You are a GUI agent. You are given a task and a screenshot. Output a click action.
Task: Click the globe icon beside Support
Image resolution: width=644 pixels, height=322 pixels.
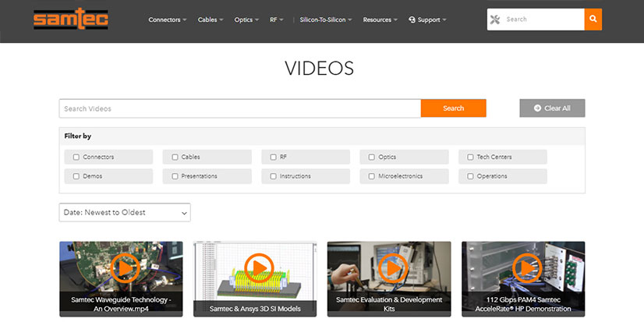412,19
